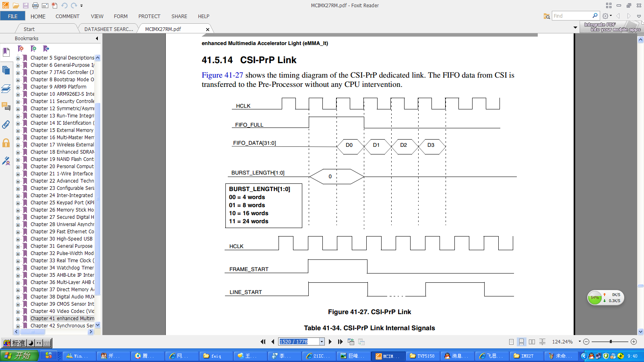Select continuous facing view mode
This screenshot has width=644, height=362.
pos(542,341)
